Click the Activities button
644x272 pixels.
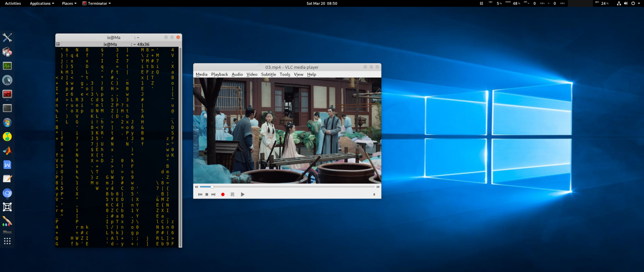pyautogui.click(x=13, y=3)
